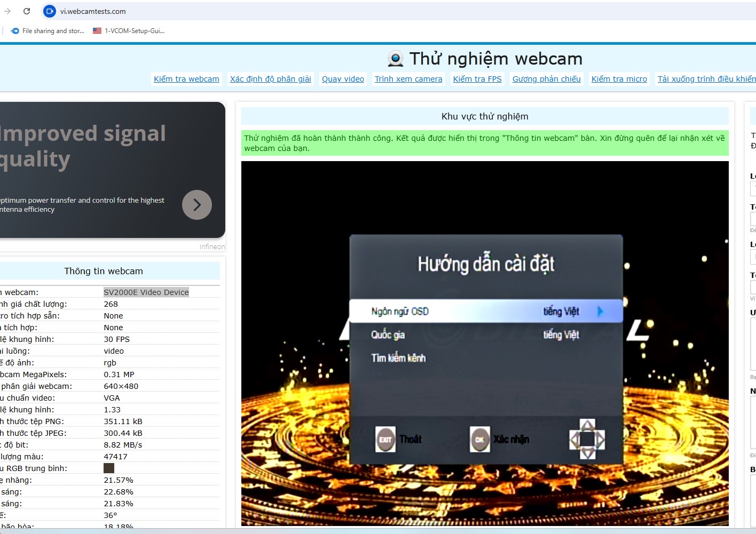Click the average RGB color swatch

click(x=109, y=468)
